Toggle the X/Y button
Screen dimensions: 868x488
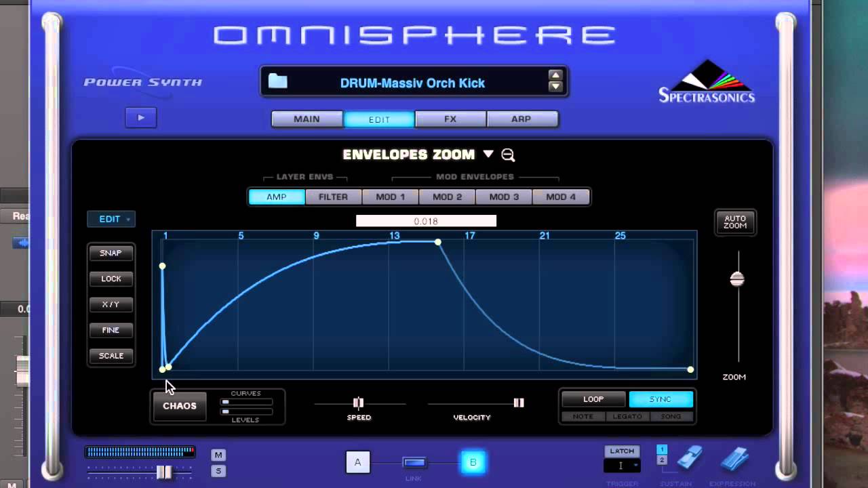tap(111, 304)
